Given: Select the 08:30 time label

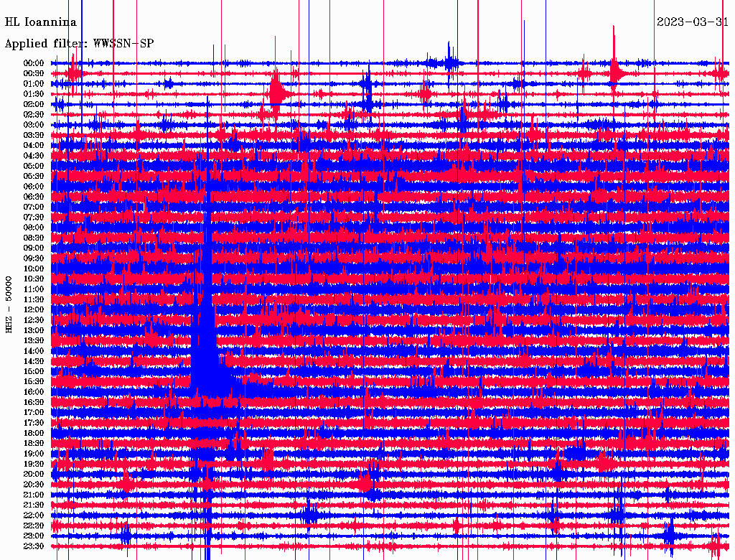Looking at the screenshot, I should coord(34,238).
